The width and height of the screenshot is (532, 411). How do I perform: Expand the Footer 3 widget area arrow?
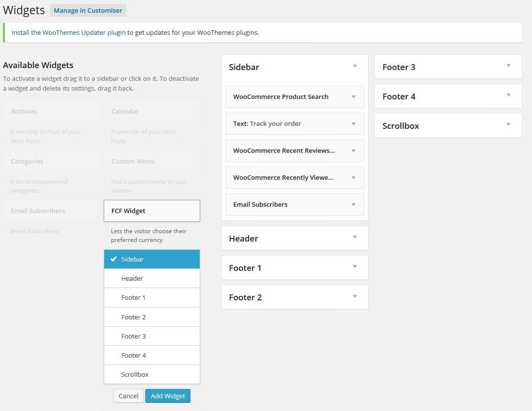[x=509, y=66]
